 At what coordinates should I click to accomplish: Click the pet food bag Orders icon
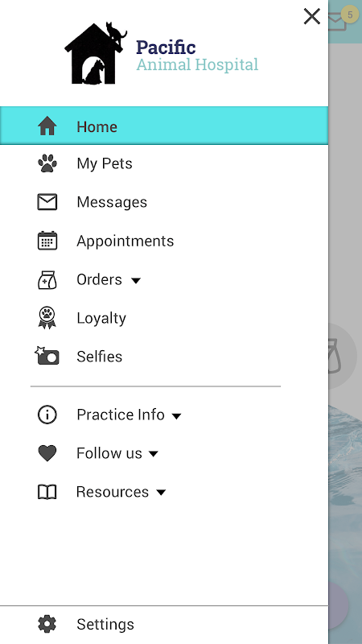pos(47,279)
